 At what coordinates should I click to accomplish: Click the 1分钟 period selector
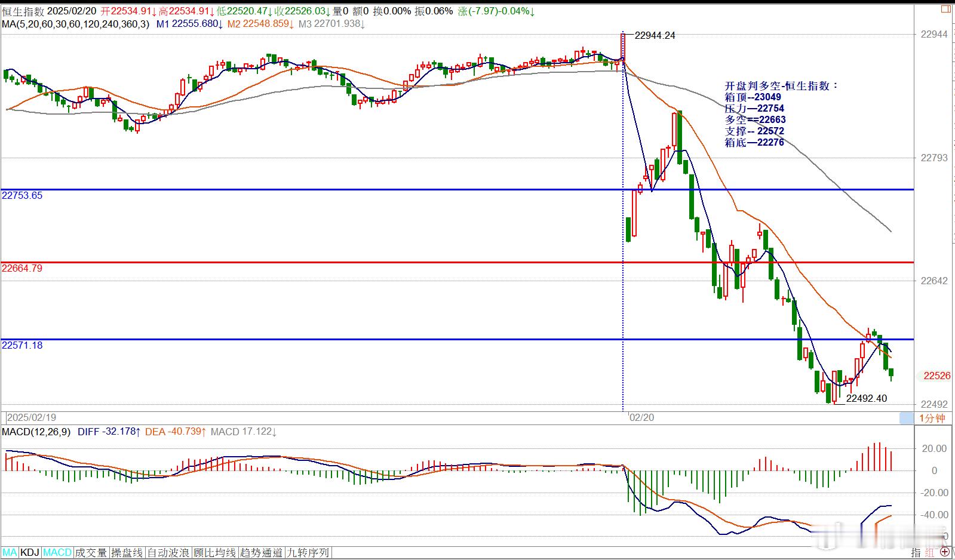[932, 418]
